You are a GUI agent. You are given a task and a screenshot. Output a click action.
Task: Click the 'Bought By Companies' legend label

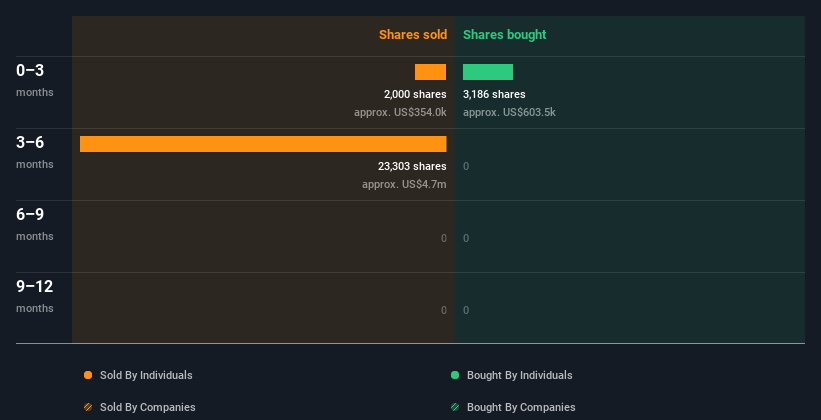(x=521, y=407)
